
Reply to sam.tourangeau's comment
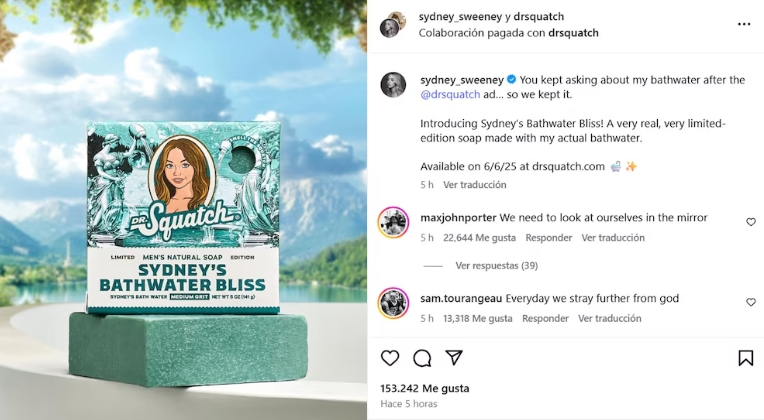pyautogui.click(x=545, y=319)
